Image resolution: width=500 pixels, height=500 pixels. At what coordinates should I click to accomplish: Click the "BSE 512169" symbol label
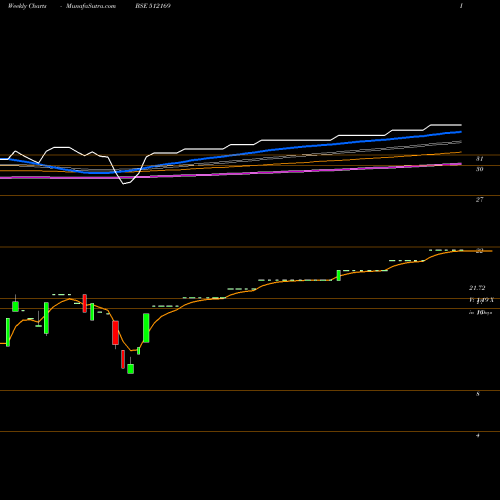[x=153, y=6]
